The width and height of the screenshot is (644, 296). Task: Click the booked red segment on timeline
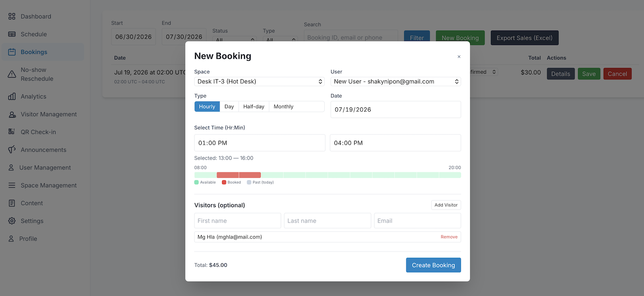pyautogui.click(x=239, y=175)
